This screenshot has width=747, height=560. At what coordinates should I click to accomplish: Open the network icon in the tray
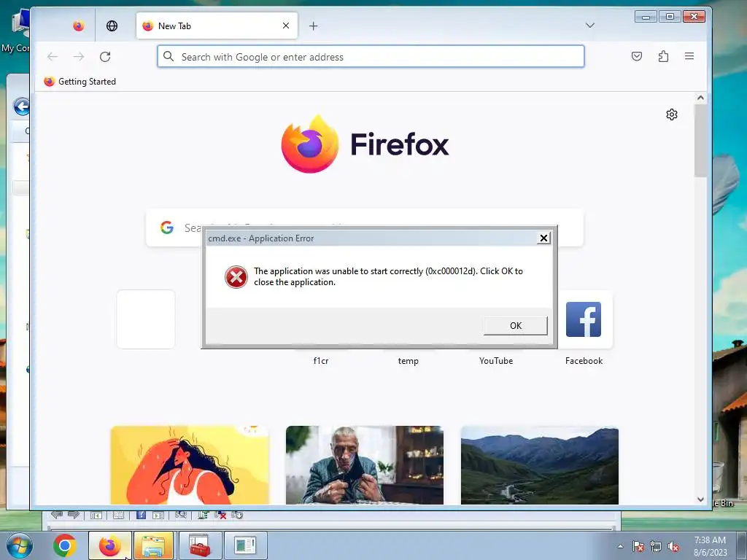pos(656,547)
